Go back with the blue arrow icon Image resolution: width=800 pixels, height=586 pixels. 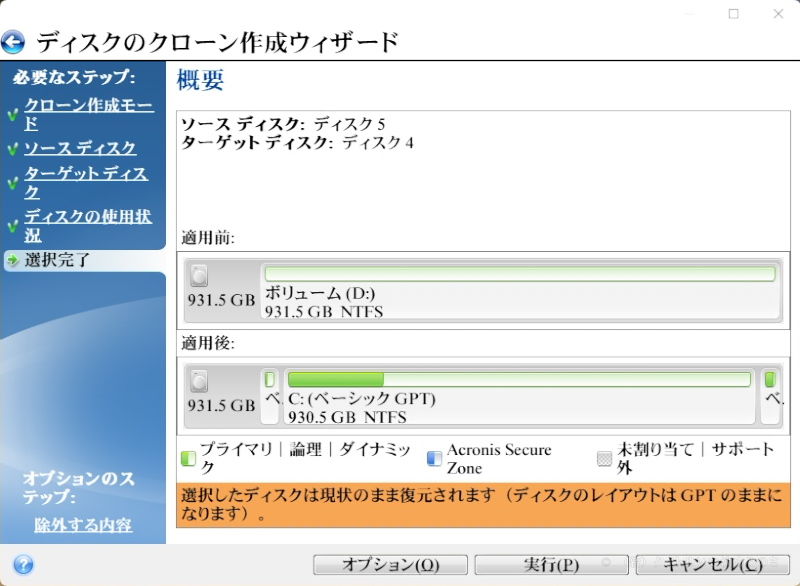coord(13,42)
